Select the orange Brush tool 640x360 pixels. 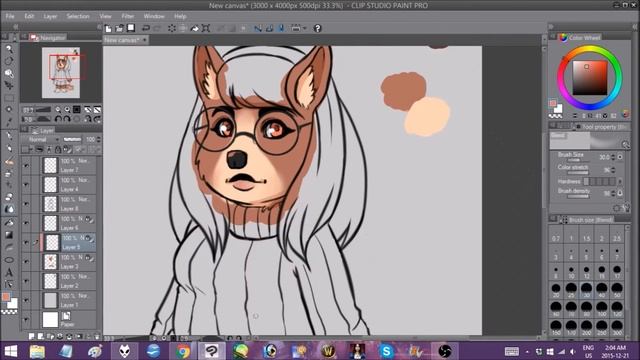coord(9,162)
